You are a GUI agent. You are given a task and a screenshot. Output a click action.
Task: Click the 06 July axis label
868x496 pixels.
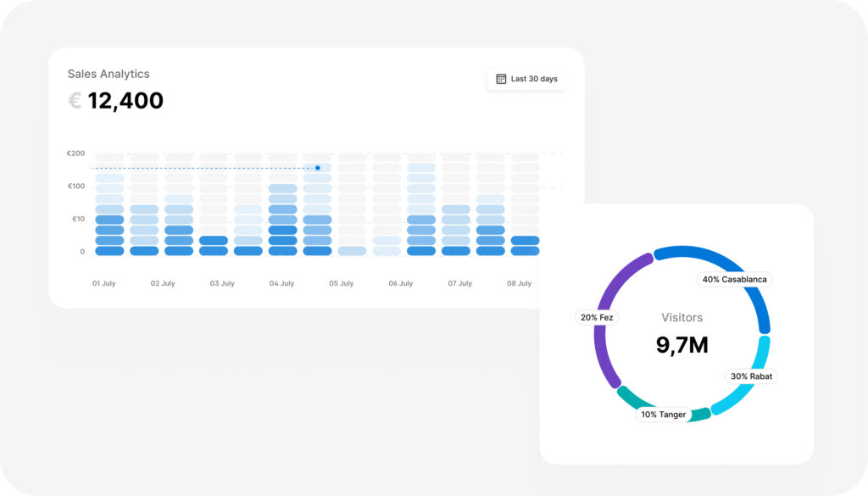point(401,283)
